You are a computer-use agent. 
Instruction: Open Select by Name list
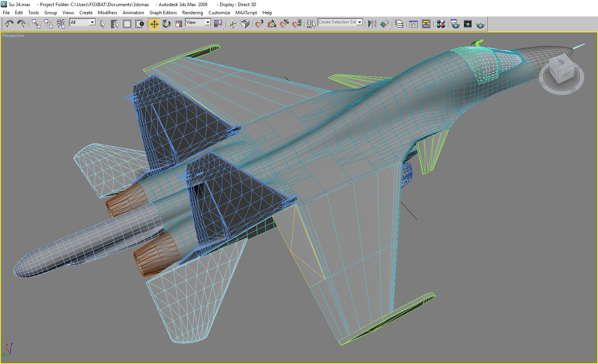tap(114, 24)
